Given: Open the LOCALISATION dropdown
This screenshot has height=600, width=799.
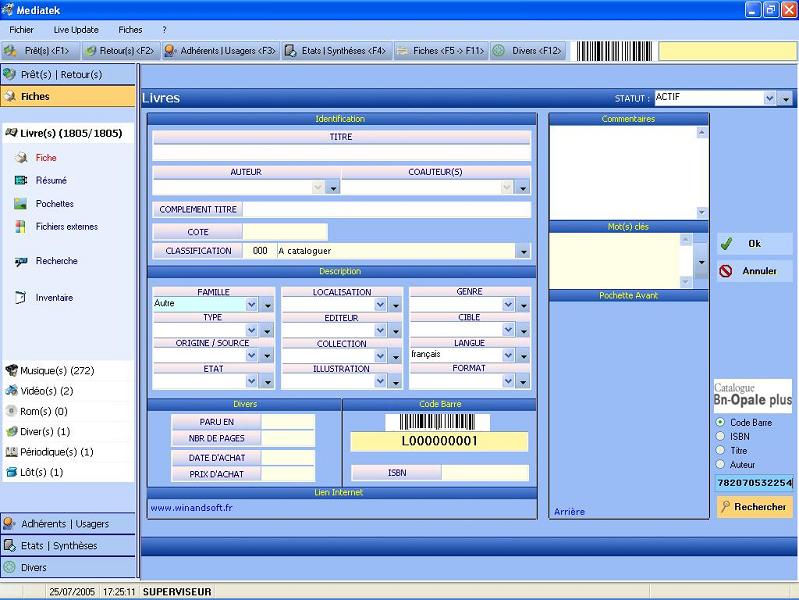Looking at the screenshot, I should pos(380,304).
